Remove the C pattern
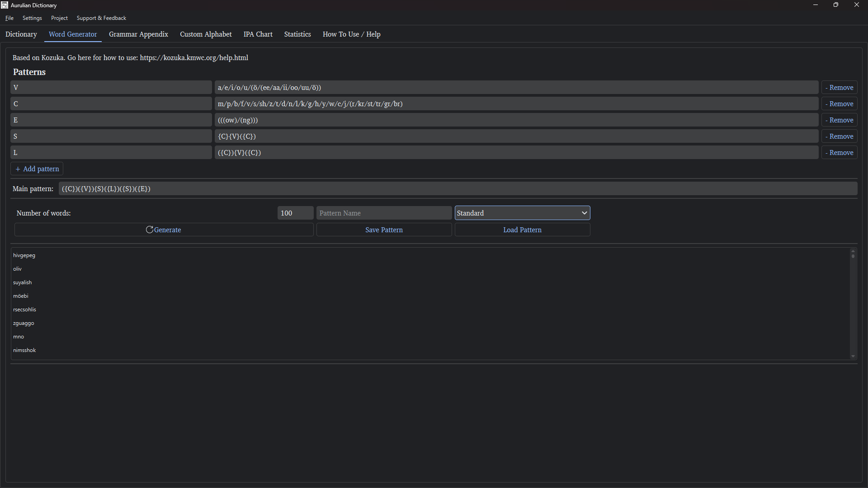868x488 pixels. [840, 104]
